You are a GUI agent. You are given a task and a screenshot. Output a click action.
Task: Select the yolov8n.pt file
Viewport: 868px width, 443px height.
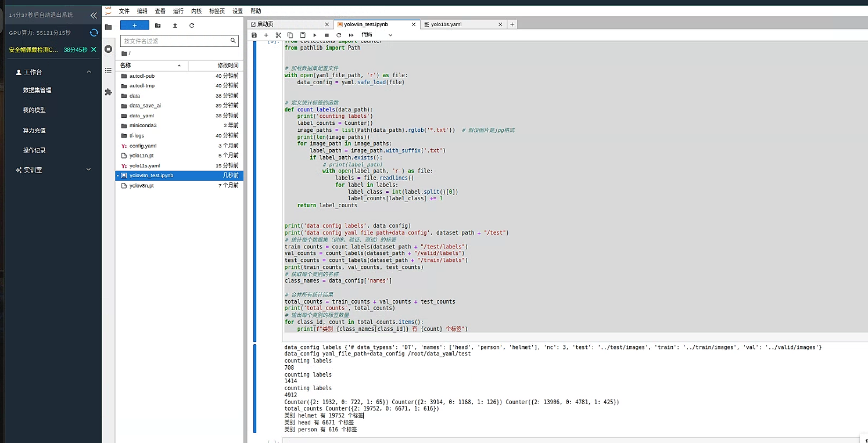pyautogui.click(x=180, y=186)
